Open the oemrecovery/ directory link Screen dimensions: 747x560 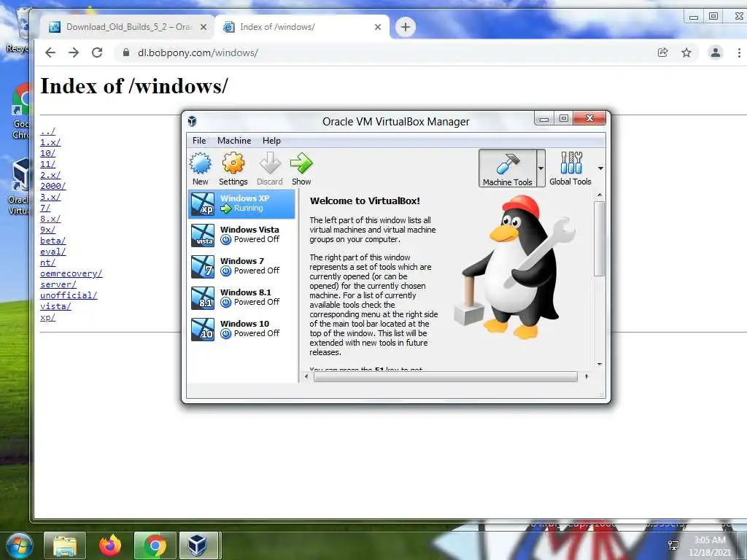(x=71, y=274)
